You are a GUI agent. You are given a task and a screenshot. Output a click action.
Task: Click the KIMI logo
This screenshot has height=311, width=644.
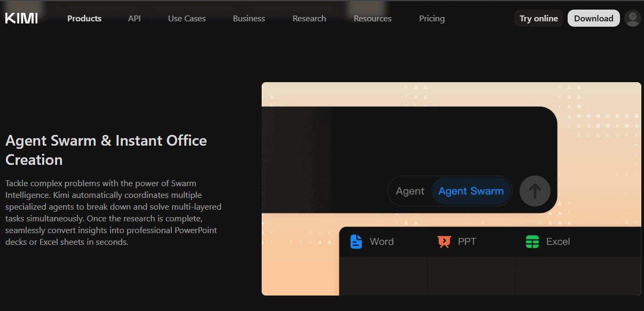[21, 18]
